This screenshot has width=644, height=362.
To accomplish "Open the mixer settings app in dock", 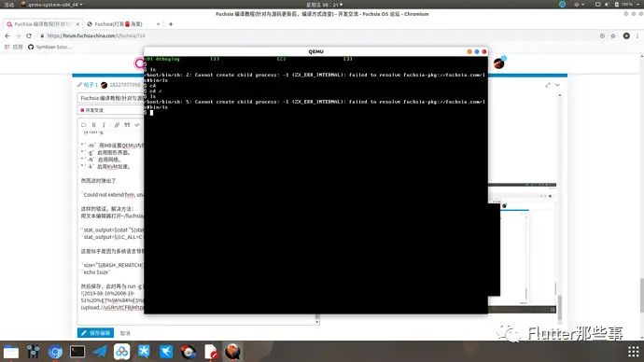I will click(34, 352).
